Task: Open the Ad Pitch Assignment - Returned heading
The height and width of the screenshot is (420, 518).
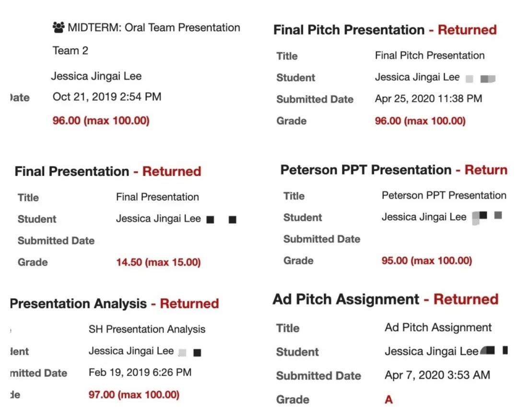Action: [x=386, y=299]
